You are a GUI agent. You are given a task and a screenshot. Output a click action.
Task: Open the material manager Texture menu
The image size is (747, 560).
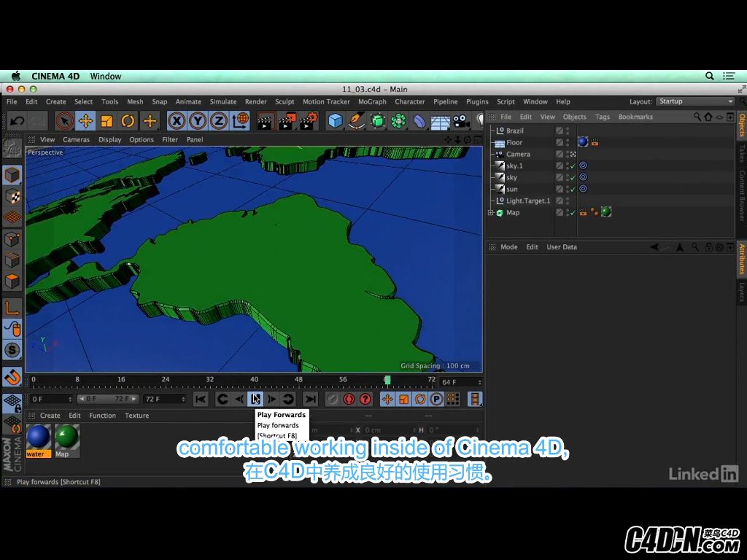click(x=136, y=415)
